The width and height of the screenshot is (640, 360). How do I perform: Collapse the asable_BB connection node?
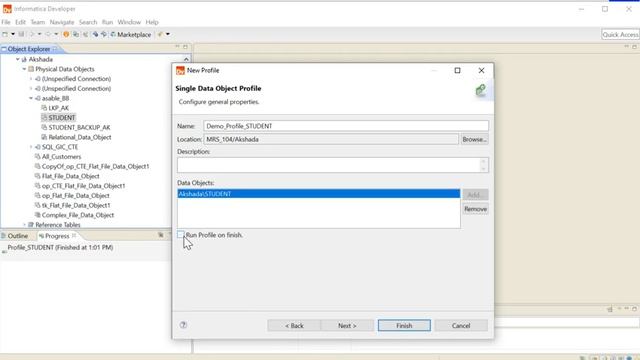31,98
